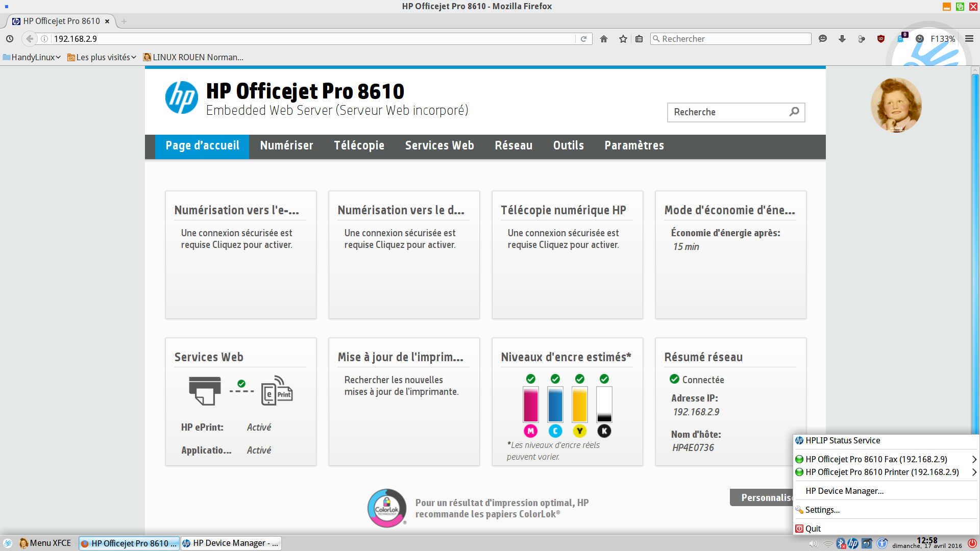Image resolution: width=980 pixels, height=551 pixels.
Task: Click the magenta ink level bar
Action: 531,404
